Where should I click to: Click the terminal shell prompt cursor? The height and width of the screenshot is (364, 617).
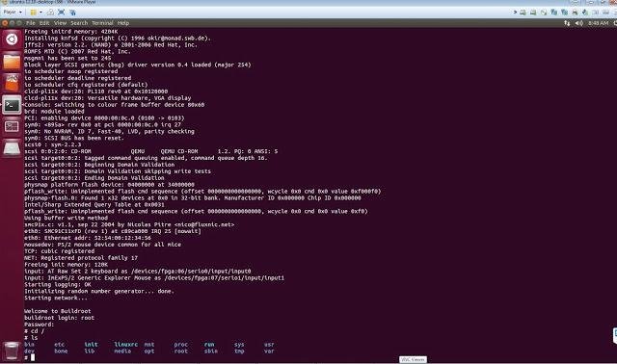pos(33,357)
